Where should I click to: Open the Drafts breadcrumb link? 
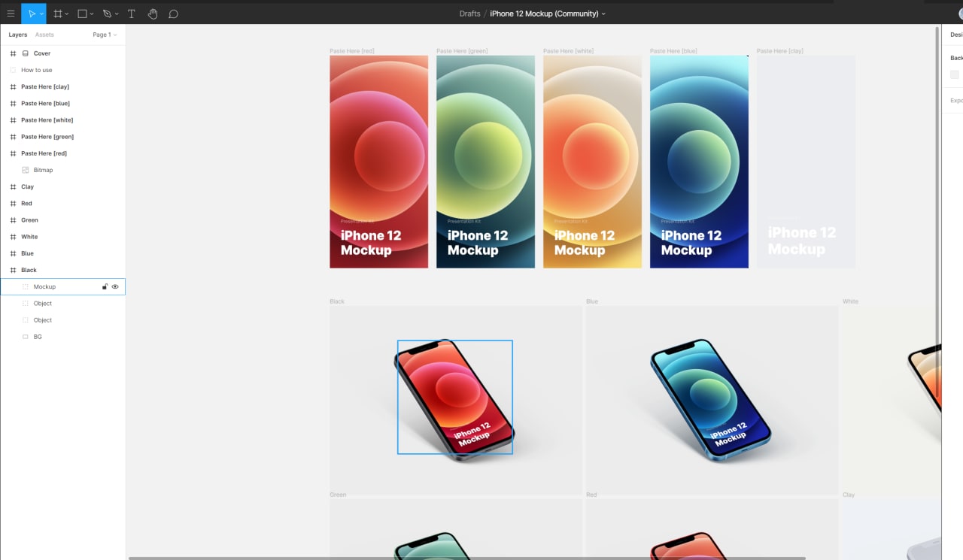[469, 14]
